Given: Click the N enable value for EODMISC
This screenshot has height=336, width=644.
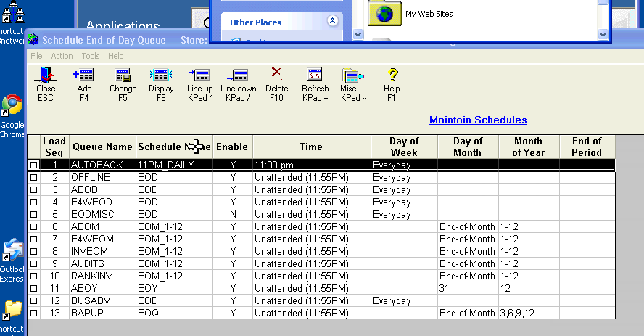Looking at the screenshot, I should coord(233,214).
